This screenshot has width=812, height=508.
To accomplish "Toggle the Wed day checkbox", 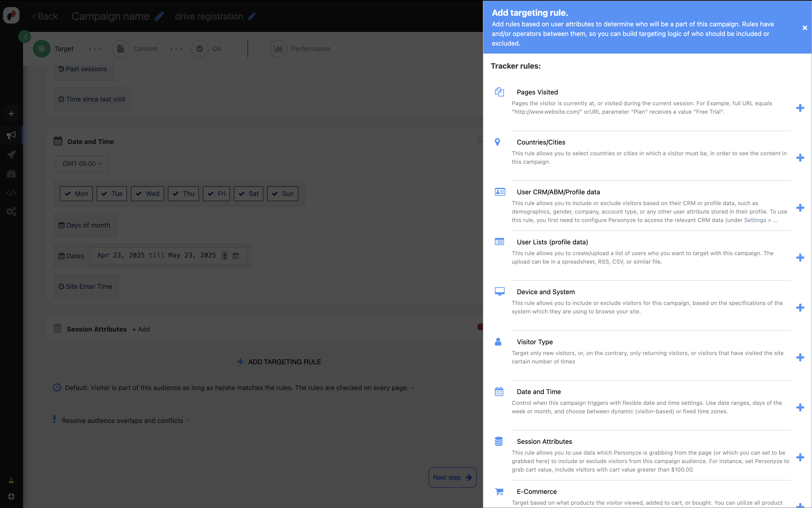I will (x=147, y=194).
